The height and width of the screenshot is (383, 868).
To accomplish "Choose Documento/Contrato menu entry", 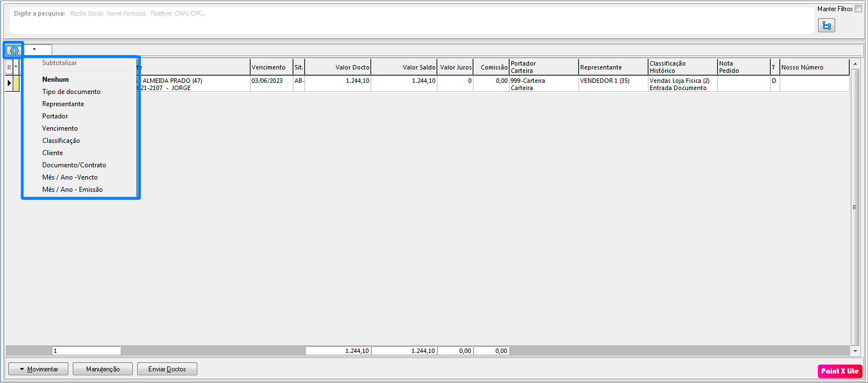I will [74, 165].
